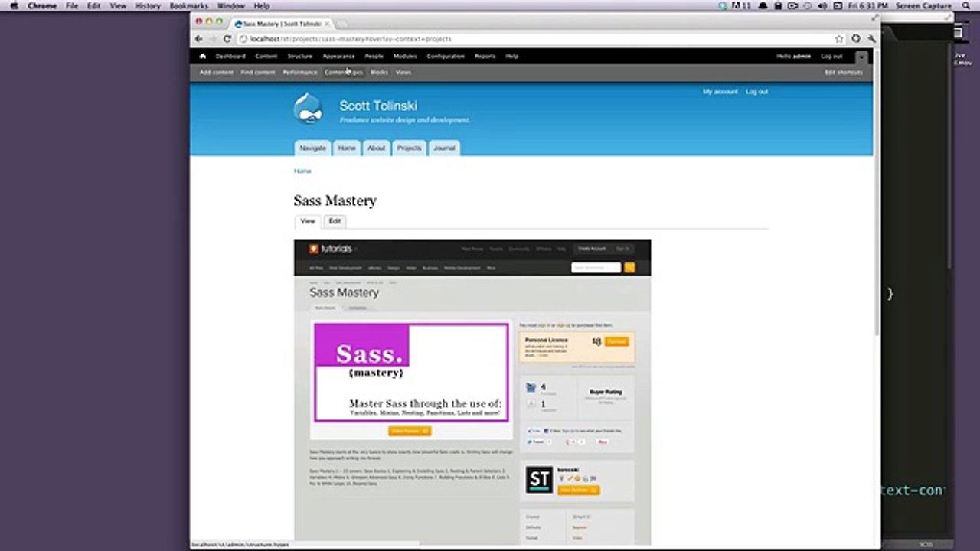Open the Appearance admin menu item
This screenshot has height=551, width=980.
click(x=338, y=56)
